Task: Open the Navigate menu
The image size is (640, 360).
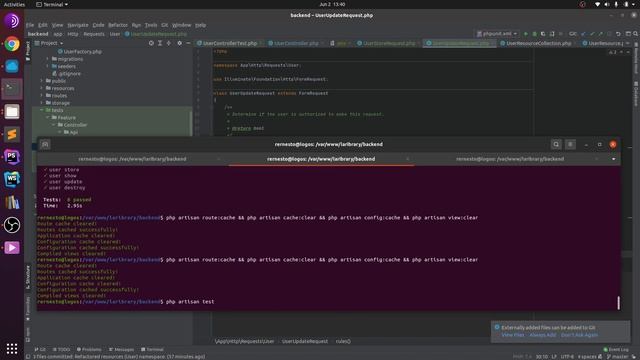Action: click(x=78, y=25)
